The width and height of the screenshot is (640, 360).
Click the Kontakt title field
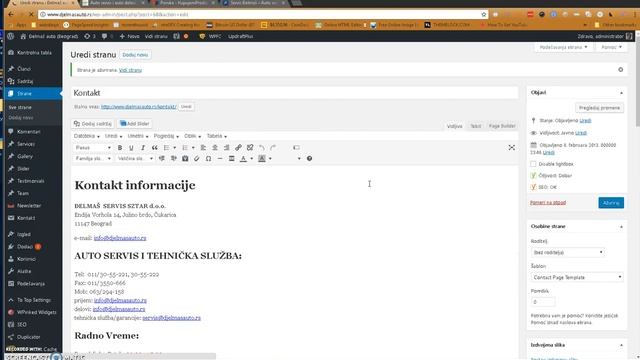pos(295,93)
